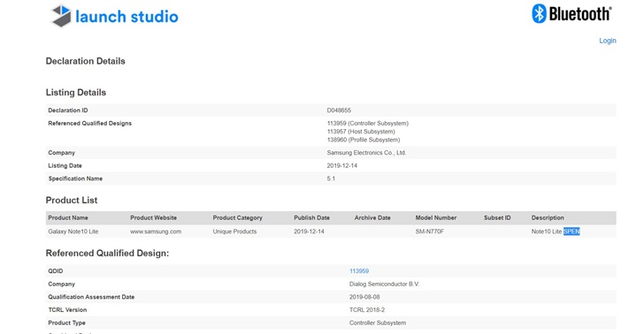The image size is (644, 334).
Task: Click Referenced Qualified Designs label
Action: (90, 123)
